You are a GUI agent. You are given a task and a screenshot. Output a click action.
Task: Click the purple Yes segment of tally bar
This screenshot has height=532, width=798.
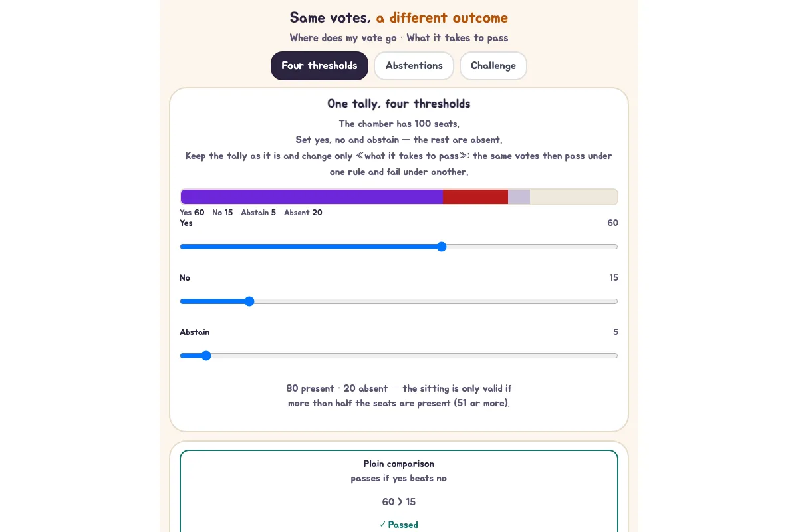[x=312, y=197]
